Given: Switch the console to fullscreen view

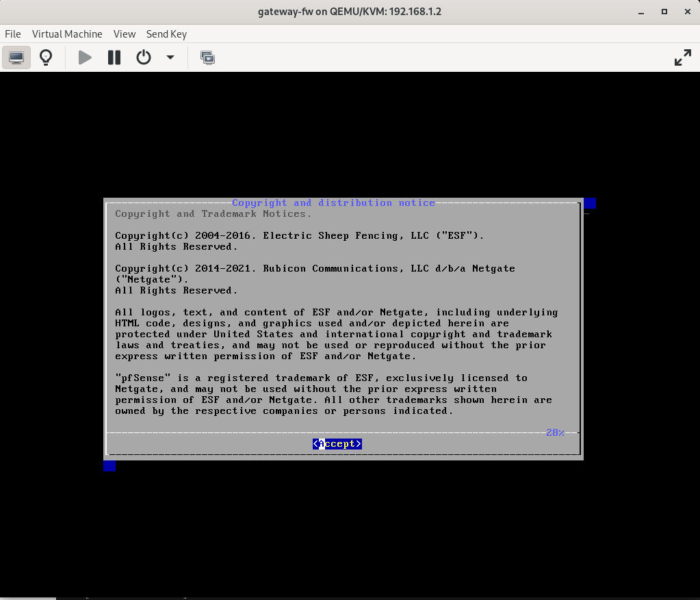Looking at the screenshot, I should (683, 57).
